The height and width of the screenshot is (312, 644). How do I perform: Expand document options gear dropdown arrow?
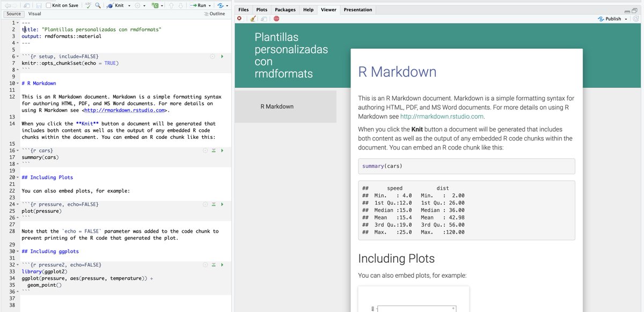tap(144, 6)
